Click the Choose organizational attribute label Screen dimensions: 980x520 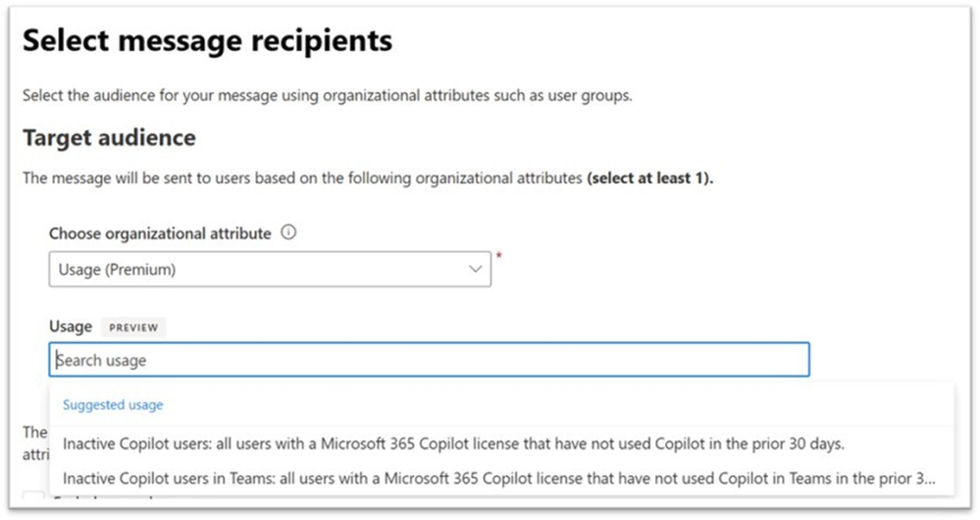[160, 234]
